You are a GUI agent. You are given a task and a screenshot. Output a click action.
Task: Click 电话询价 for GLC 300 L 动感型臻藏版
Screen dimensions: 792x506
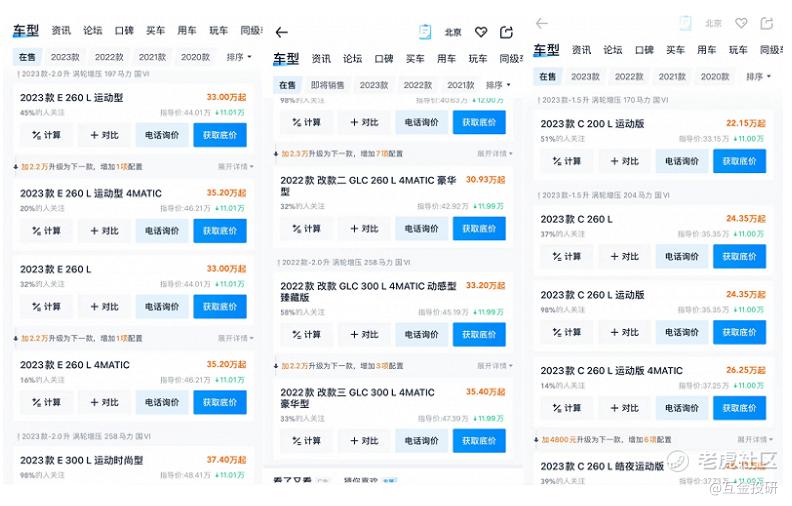coord(422,335)
